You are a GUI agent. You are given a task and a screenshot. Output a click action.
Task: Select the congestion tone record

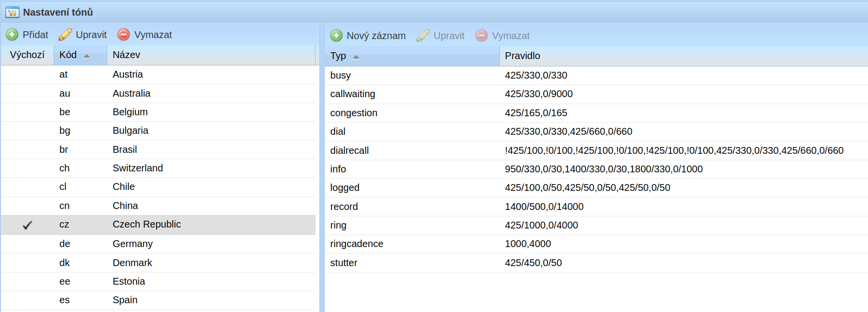(596, 113)
